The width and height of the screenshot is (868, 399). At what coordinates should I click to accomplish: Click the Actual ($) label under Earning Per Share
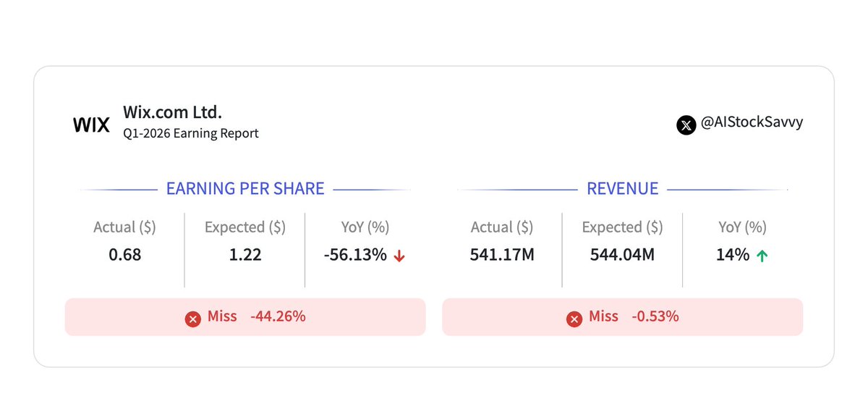point(124,227)
